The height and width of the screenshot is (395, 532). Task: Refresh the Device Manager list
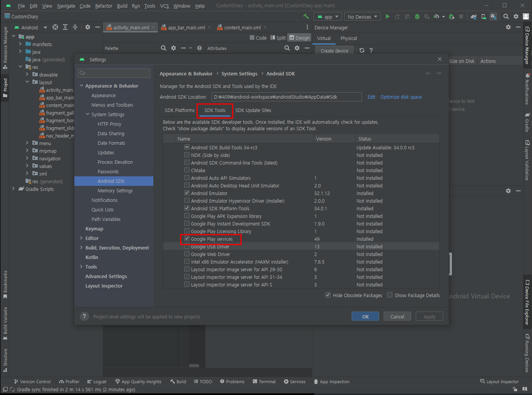(362, 50)
